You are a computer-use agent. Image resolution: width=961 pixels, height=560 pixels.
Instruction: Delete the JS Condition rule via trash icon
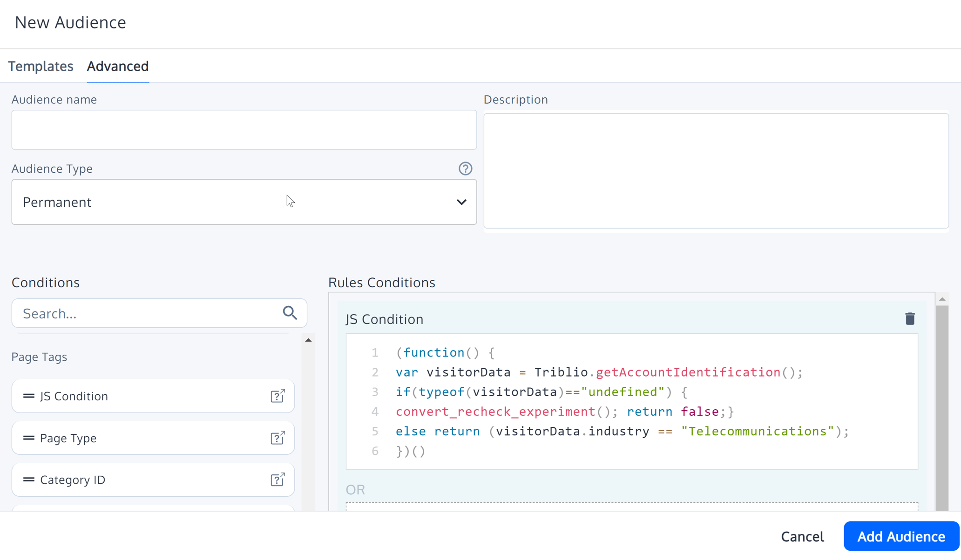tap(910, 318)
